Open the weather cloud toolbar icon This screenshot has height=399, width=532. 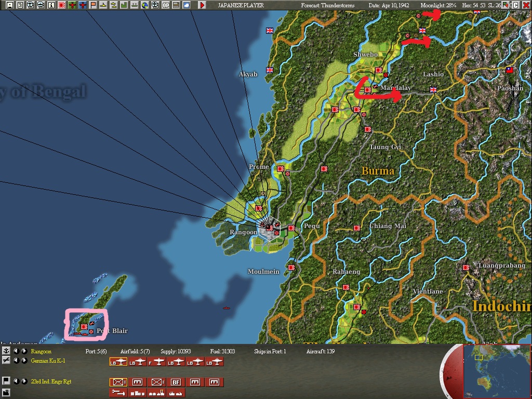(187, 5)
